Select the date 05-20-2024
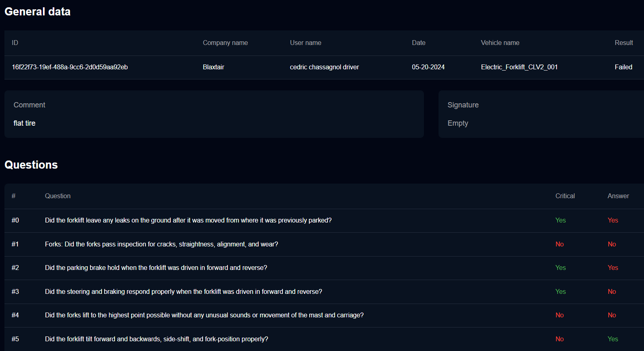The height and width of the screenshot is (351, 644). 428,67
